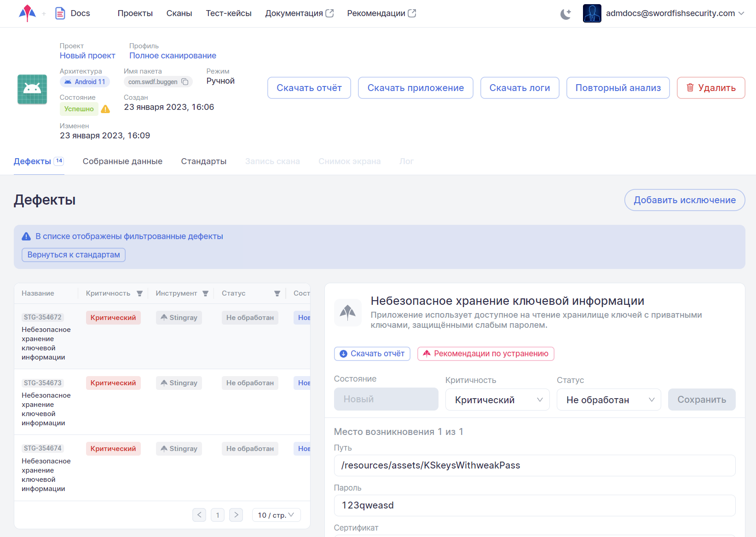Click the user avatar picture
This screenshot has height=537, width=756.
(592, 13)
